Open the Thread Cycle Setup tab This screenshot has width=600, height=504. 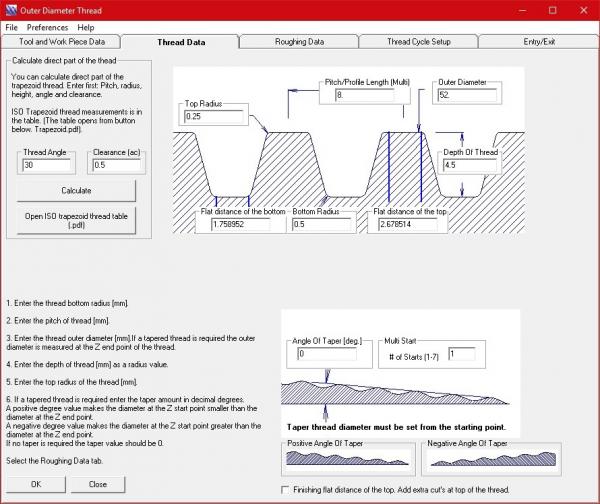pyautogui.click(x=419, y=42)
